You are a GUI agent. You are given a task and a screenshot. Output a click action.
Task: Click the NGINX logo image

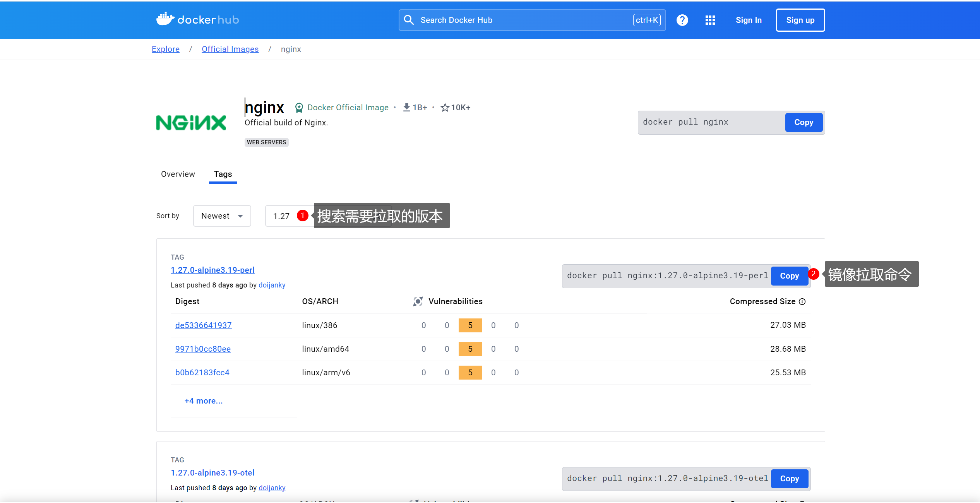[191, 123]
